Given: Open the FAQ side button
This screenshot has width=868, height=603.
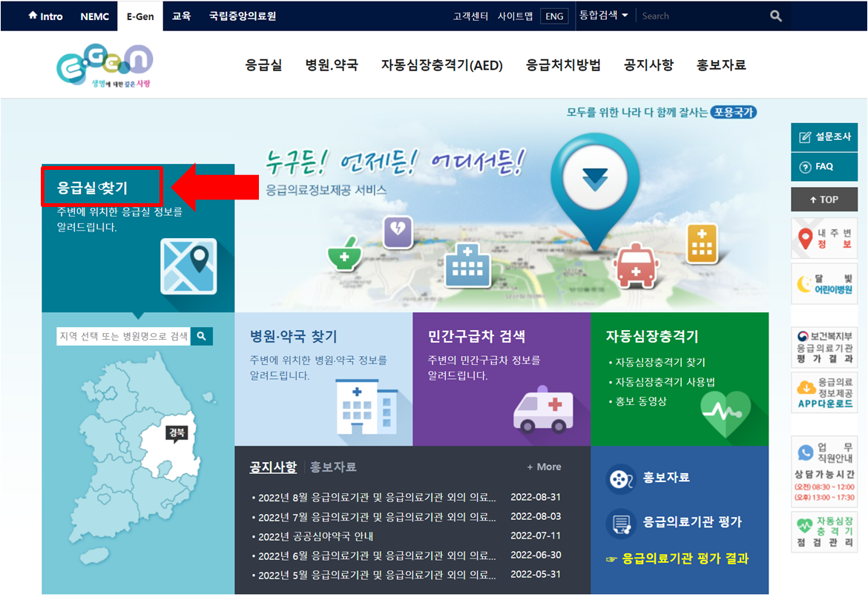Looking at the screenshot, I should click(x=824, y=167).
